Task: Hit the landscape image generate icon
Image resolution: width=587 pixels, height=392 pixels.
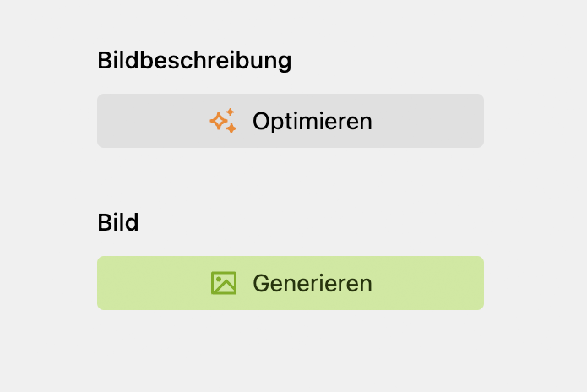Action: pyautogui.click(x=224, y=283)
